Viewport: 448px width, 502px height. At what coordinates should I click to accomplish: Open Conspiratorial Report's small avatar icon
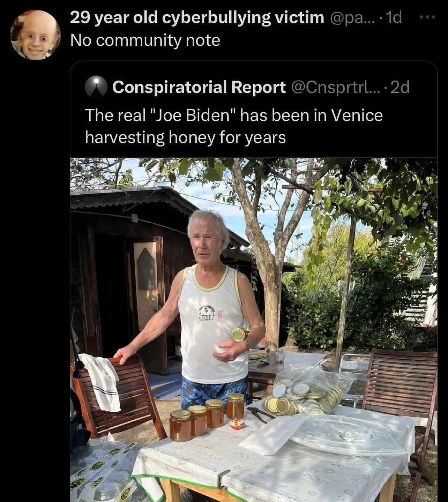pos(96,87)
